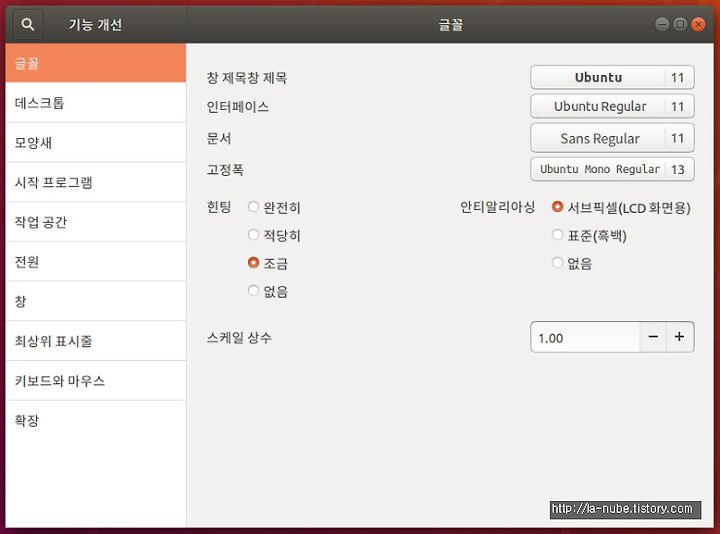Go to 최상위 표시줄 section
The height and width of the screenshot is (534, 720).
click(x=96, y=341)
